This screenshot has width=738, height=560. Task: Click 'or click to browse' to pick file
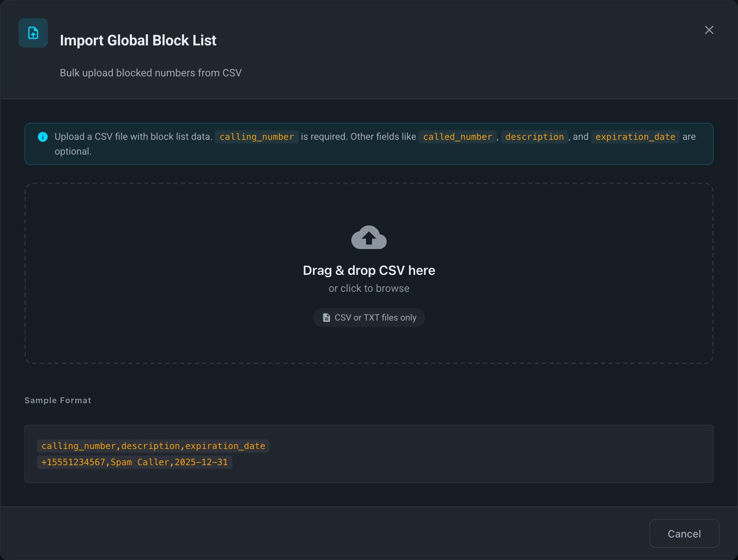pos(369,288)
